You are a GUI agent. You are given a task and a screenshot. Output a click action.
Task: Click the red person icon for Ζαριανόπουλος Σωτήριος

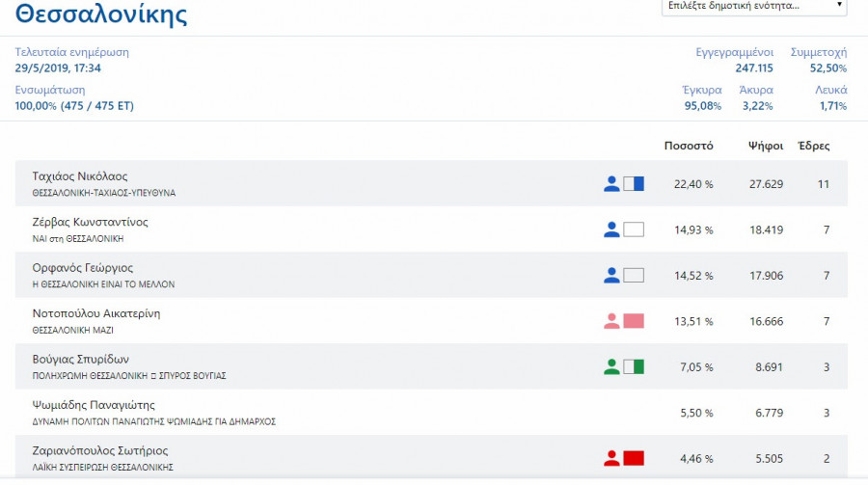pyautogui.click(x=610, y=458)
